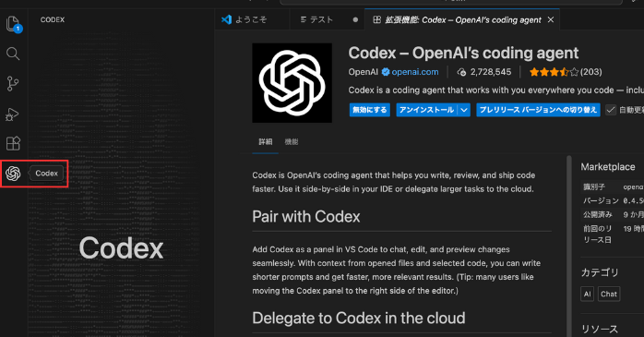
Task: Open the 機能 features tab
Action: 292,142
